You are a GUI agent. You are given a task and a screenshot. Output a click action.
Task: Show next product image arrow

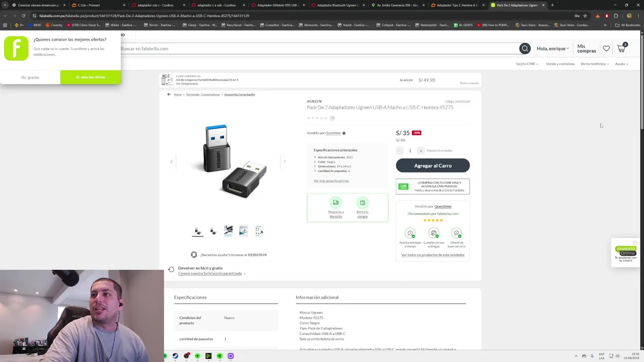(x=285, y=161)
